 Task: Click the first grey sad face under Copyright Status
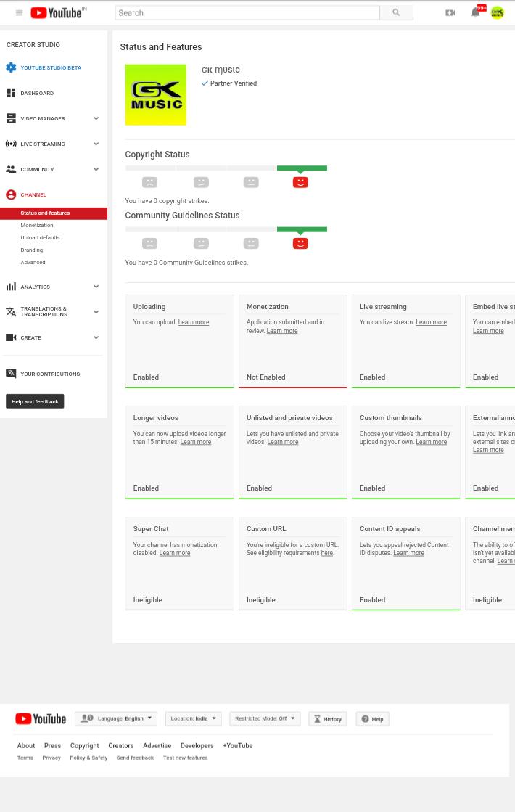click(x=149, y=182)
